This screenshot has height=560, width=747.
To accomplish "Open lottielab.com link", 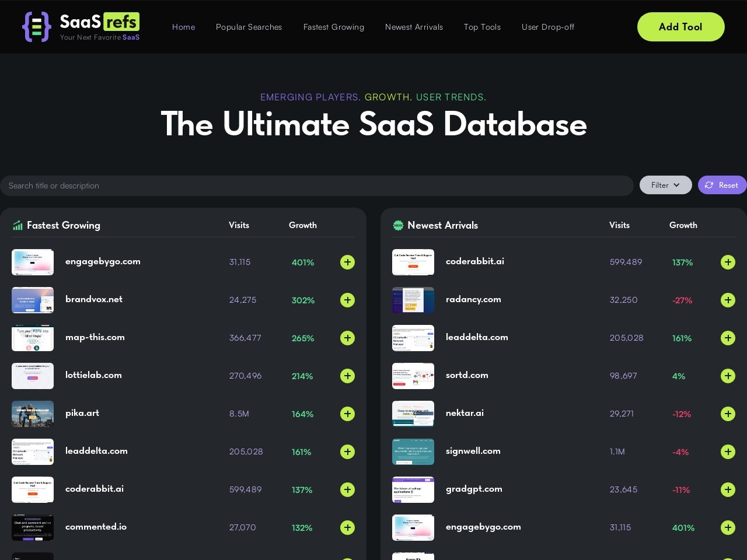I will (x=93, y=375).
